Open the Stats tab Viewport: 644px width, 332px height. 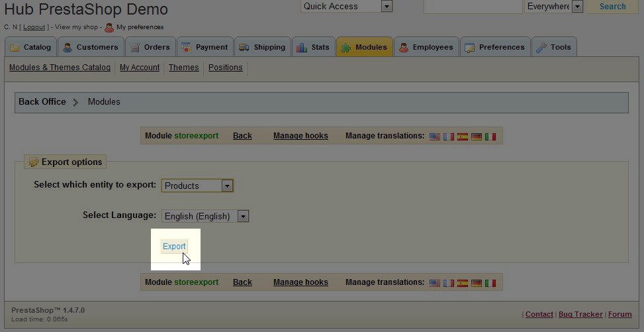coord(313,47)
